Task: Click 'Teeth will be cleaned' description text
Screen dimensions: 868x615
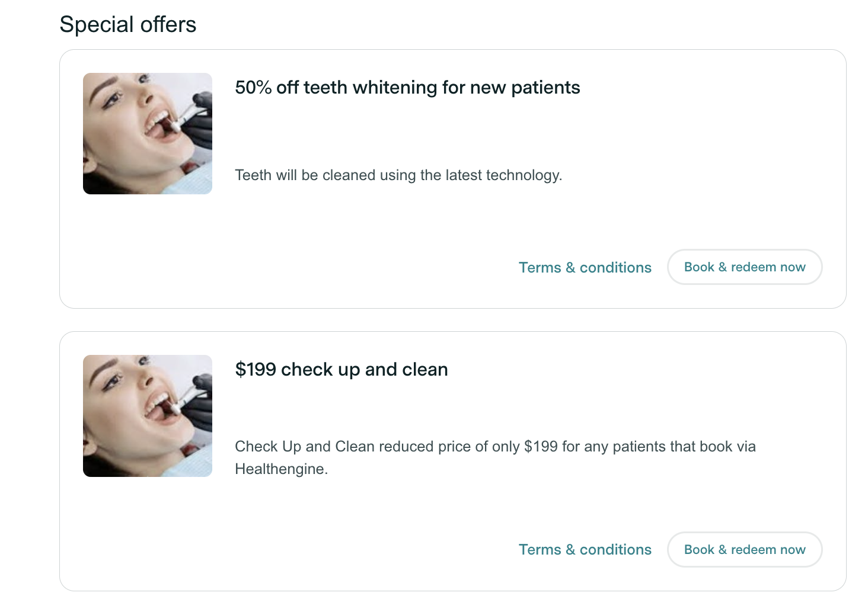Action: coord(398,175)
